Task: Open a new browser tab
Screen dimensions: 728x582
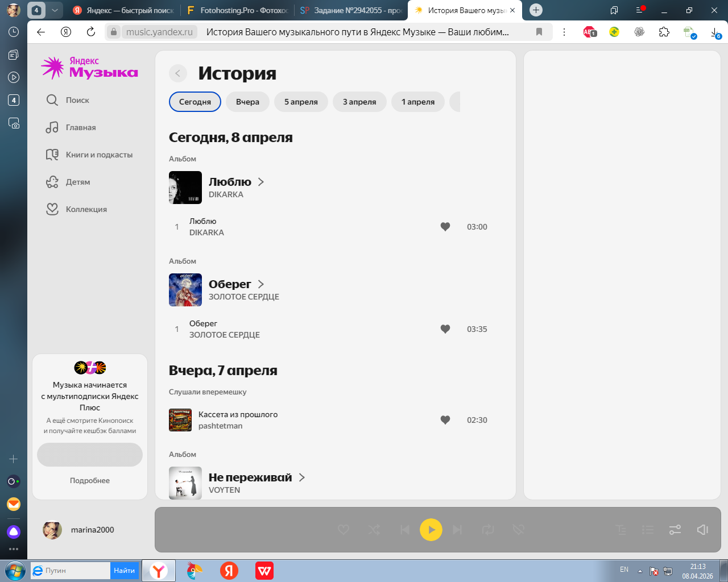Action: click(536, 10)
